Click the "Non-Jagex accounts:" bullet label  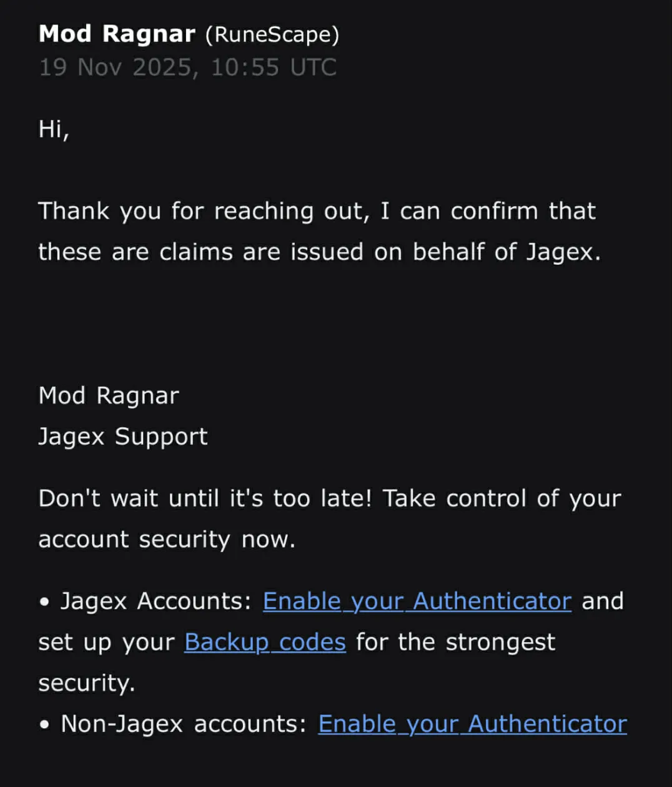pyautogui.click(x=184, y=724)
